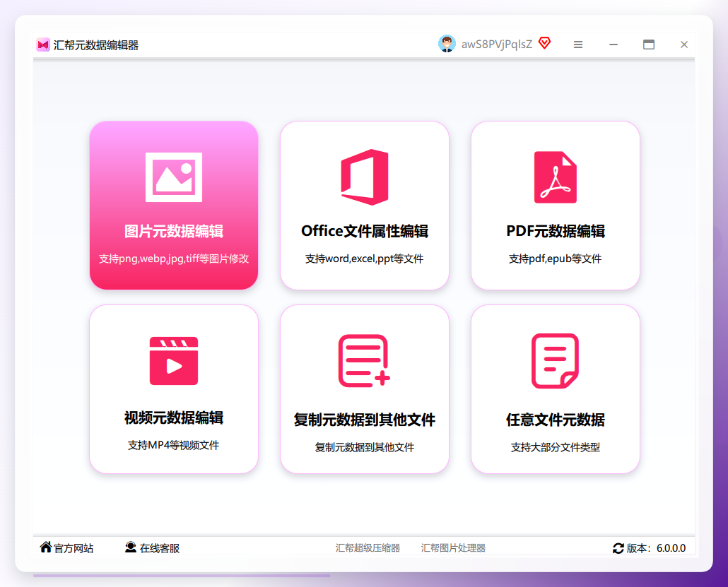Select the 任意文件元数据 title
Image resolution: width=728 pixels, height=587 pixels.
point(556,420)
